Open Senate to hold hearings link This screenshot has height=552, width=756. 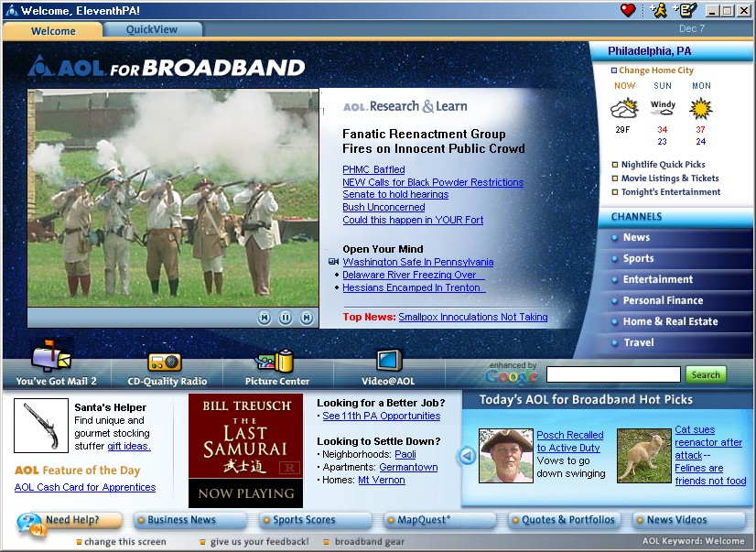click(x=395, y=194)
